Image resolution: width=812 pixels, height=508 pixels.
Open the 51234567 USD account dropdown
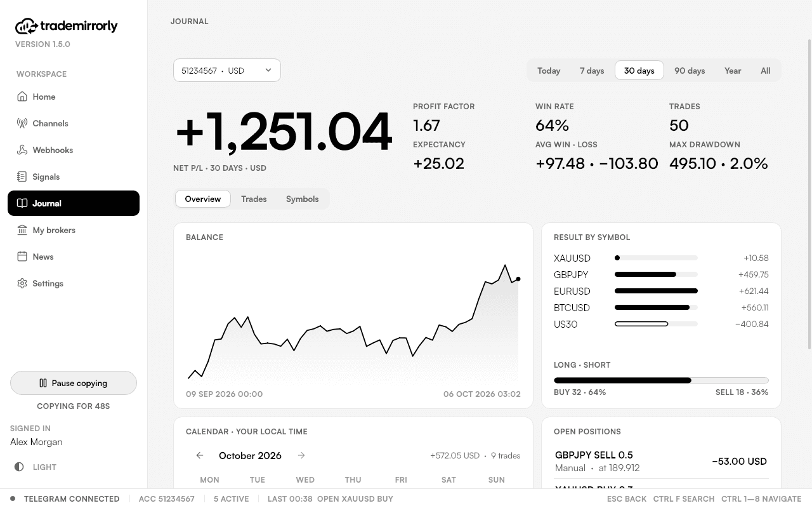point(227,70)
